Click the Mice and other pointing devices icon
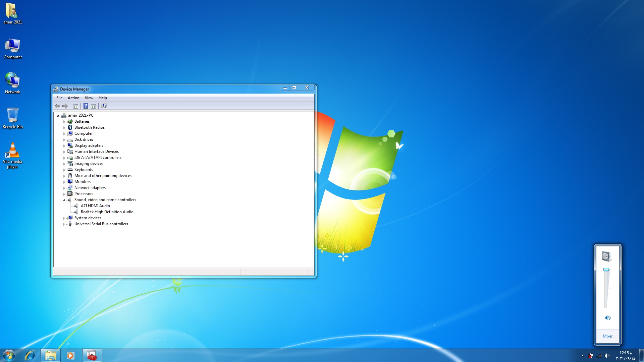Image resolution: width=644 pixels, height=362 pixels. coord(70,176)
